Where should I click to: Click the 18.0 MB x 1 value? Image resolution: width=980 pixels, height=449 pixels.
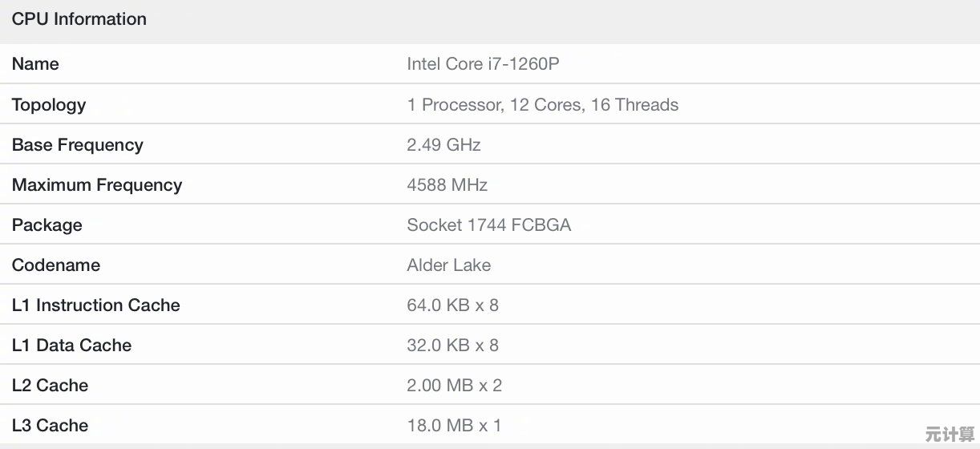[x=454, y=426]
